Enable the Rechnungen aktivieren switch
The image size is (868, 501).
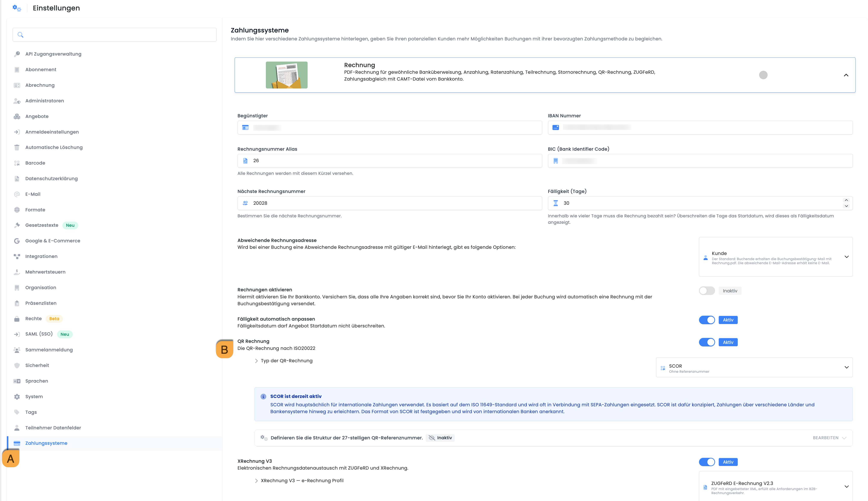(707, 291)
